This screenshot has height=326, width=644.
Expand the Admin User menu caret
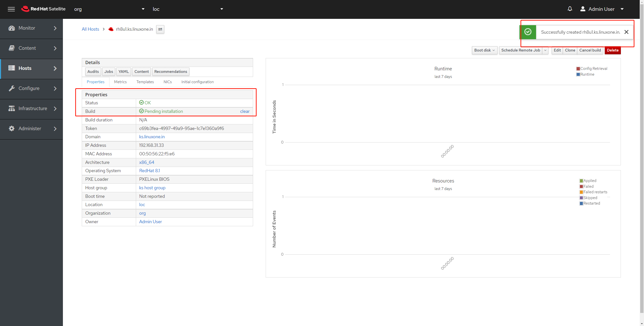[622, 9]
